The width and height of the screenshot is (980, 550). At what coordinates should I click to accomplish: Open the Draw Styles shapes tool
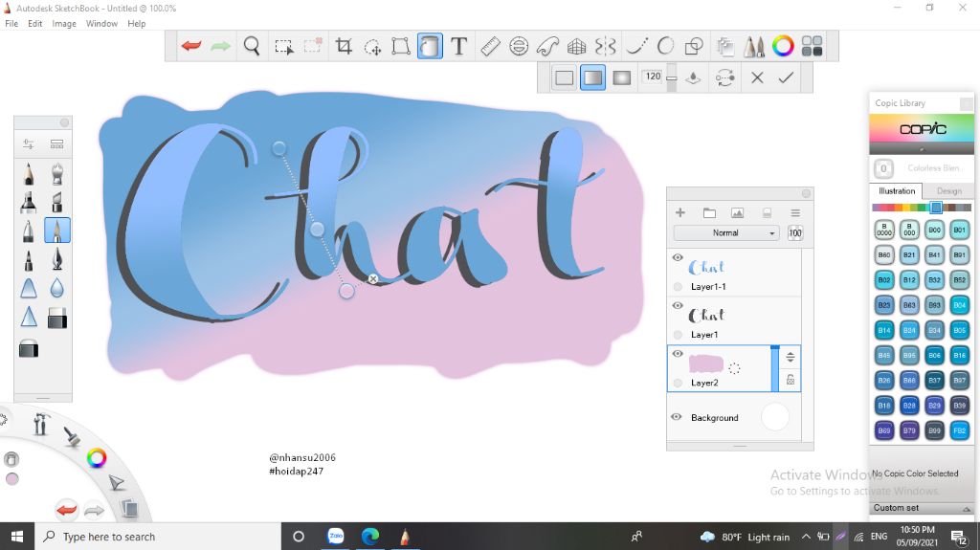click(695, 46)
